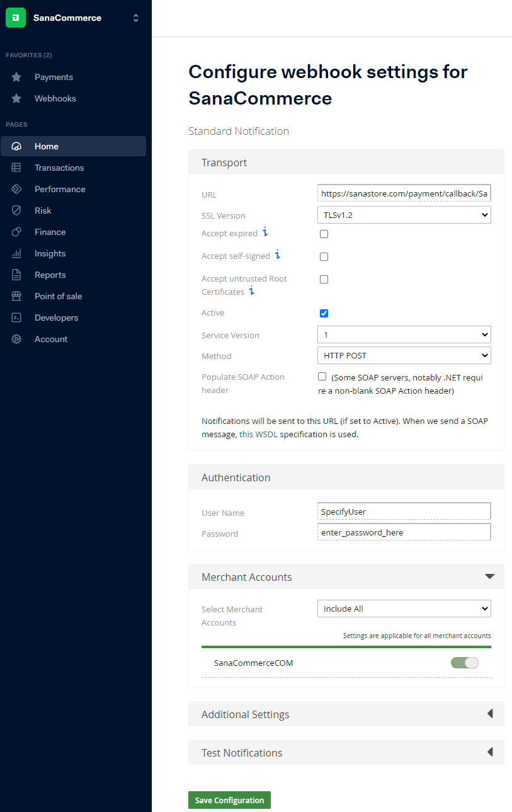512x812 pixels.
Task: Collapse the Merchant Accounts section arrow
Action: [489, 576]
